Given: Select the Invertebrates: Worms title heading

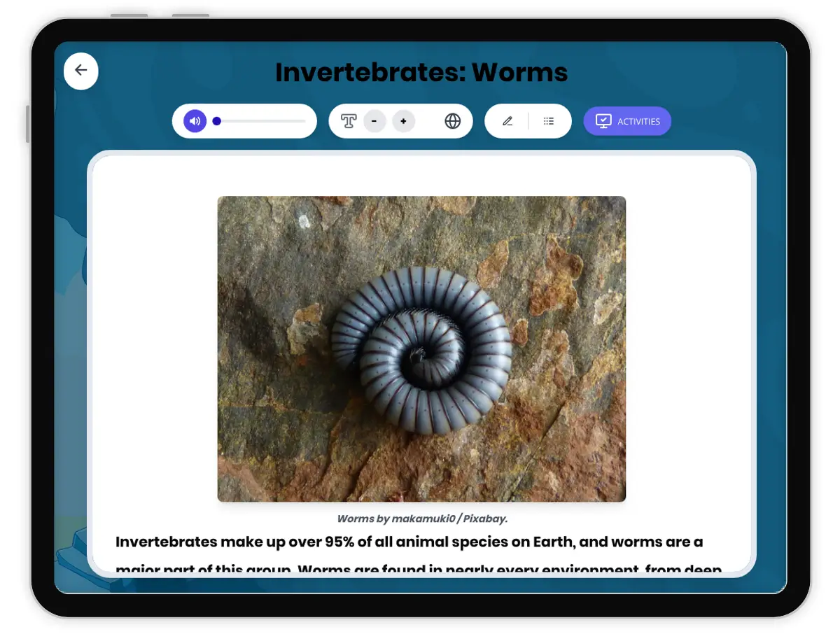Looking at the screenshot, I should pyautogui.click(x=421, y=71).
